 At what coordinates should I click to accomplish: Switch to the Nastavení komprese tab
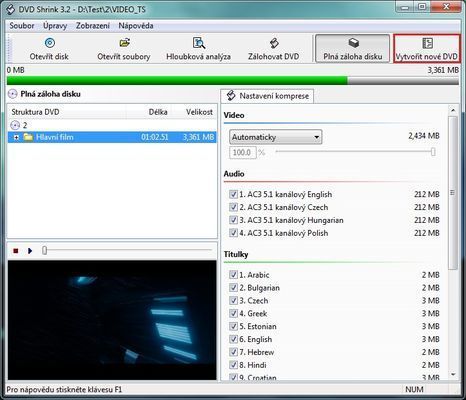pos(267,96)
